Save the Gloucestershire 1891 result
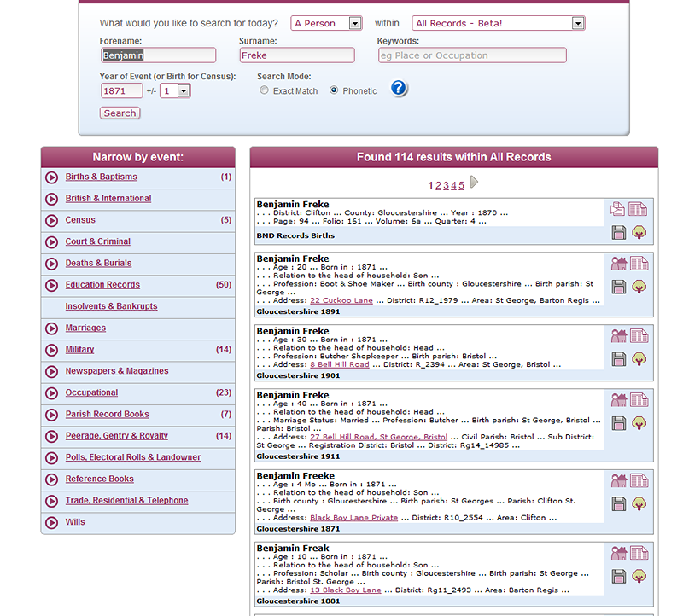 pyautogui.click(x=618, y=287)
